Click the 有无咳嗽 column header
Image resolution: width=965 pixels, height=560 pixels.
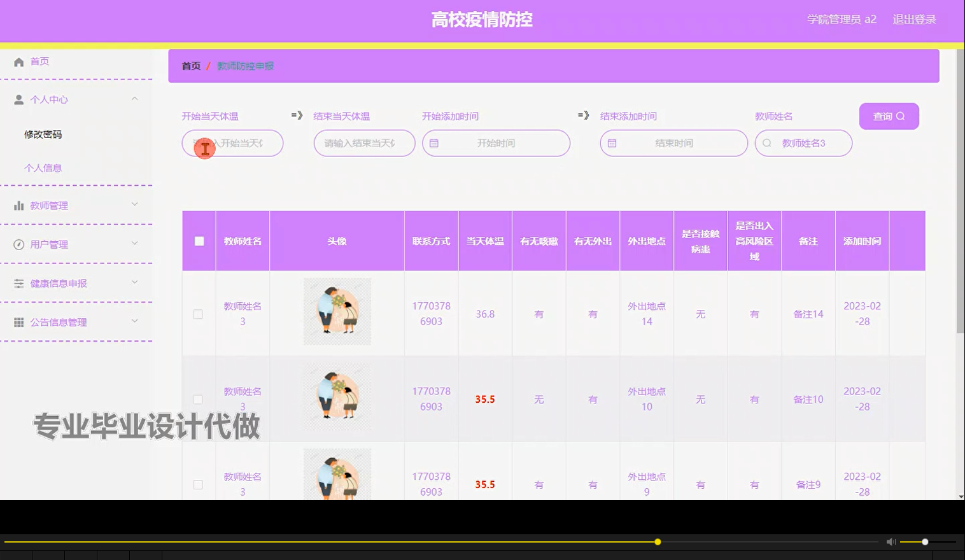pyautogui.click(x=539, y=241)
